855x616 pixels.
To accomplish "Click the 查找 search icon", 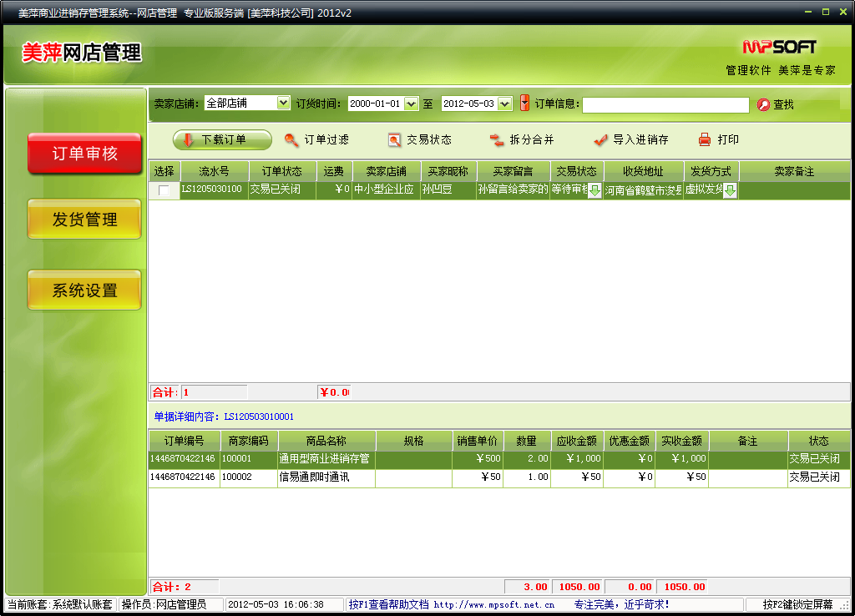I will pyautogui.click(x=763, y=105).
